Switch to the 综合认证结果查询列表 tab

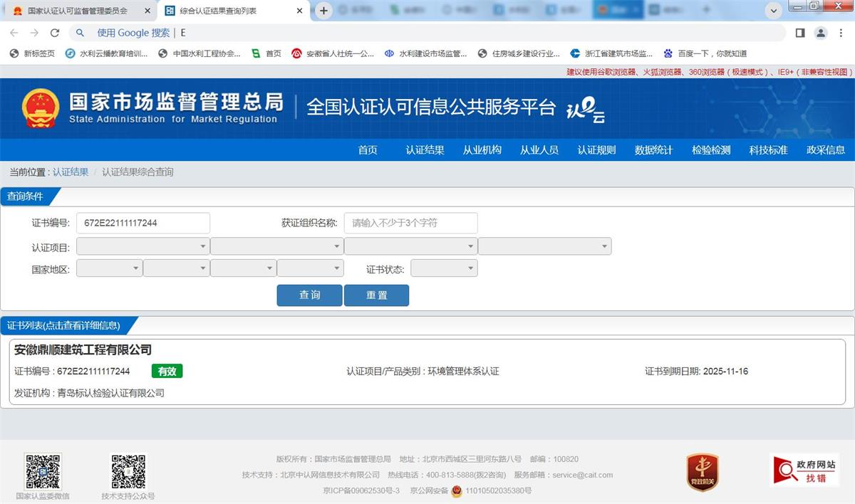pos(228,11)
